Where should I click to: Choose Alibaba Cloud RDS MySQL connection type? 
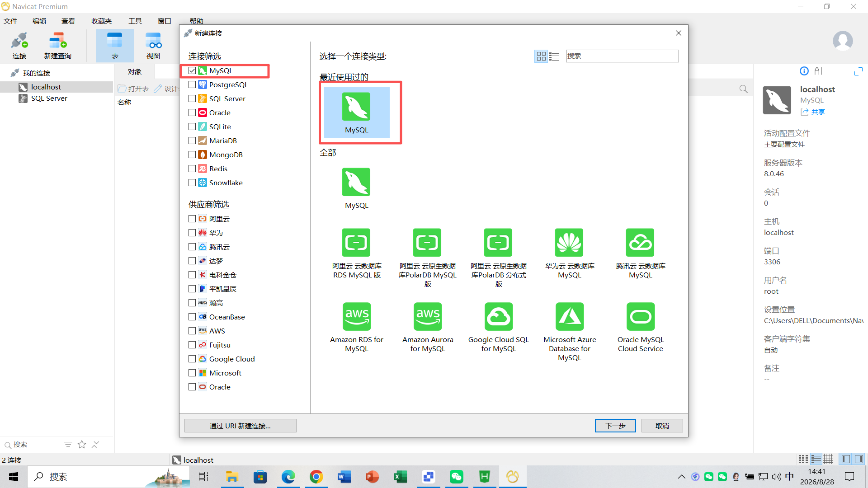click(356, 253)
